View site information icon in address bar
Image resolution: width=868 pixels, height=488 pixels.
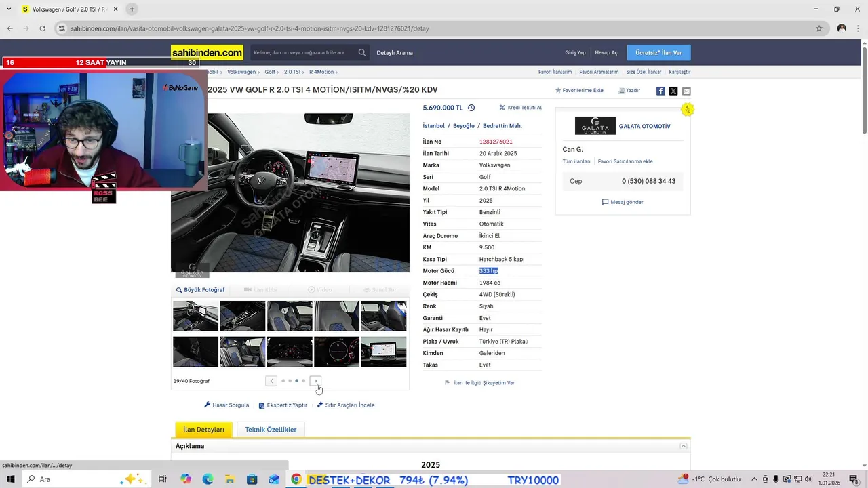click(x=62, y=28)
